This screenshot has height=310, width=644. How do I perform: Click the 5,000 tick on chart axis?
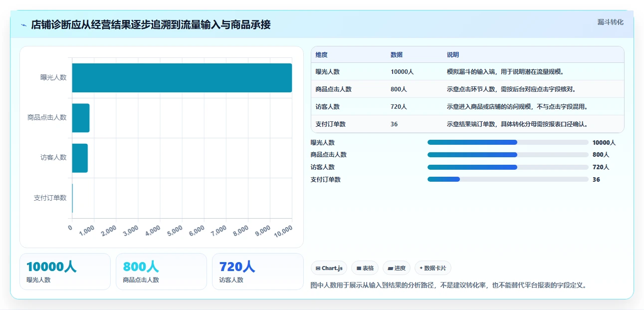click(175, 231)
